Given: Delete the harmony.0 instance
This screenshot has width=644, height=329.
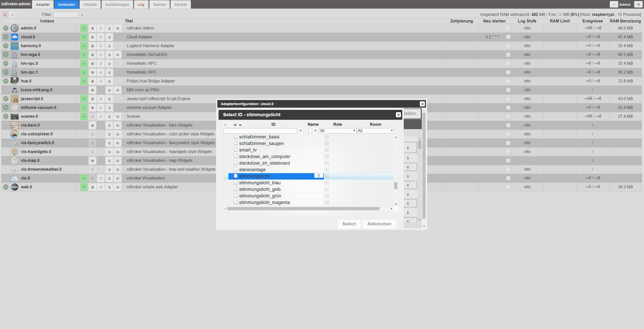Looking at the screenshot, I should (109, 46).
